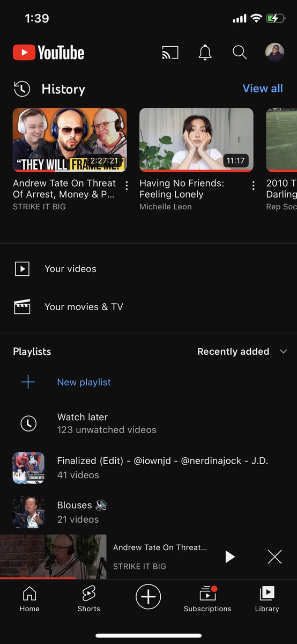
Task: Open the notifications bell
Action: click(x=205, y=53)
